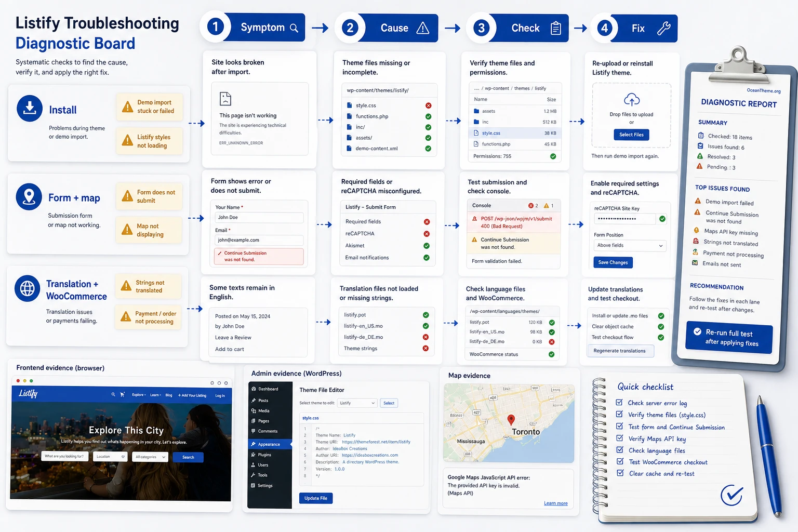Click the broken page document icon
This screenshot has width=798, height=532.
click(225, 99)
